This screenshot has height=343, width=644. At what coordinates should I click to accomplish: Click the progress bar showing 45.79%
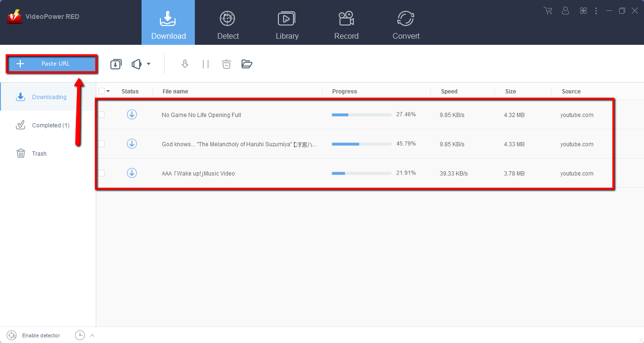(361, 144)
